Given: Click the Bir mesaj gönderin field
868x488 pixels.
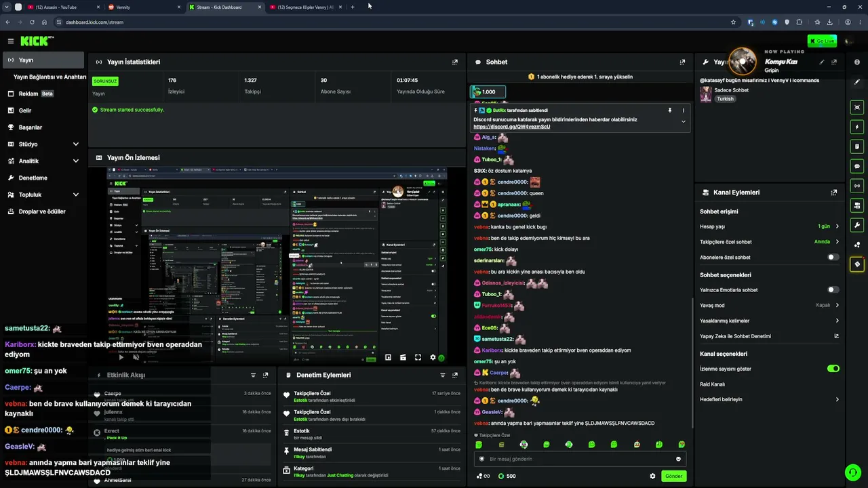Looking at the screenshot, I should [580, 459].
